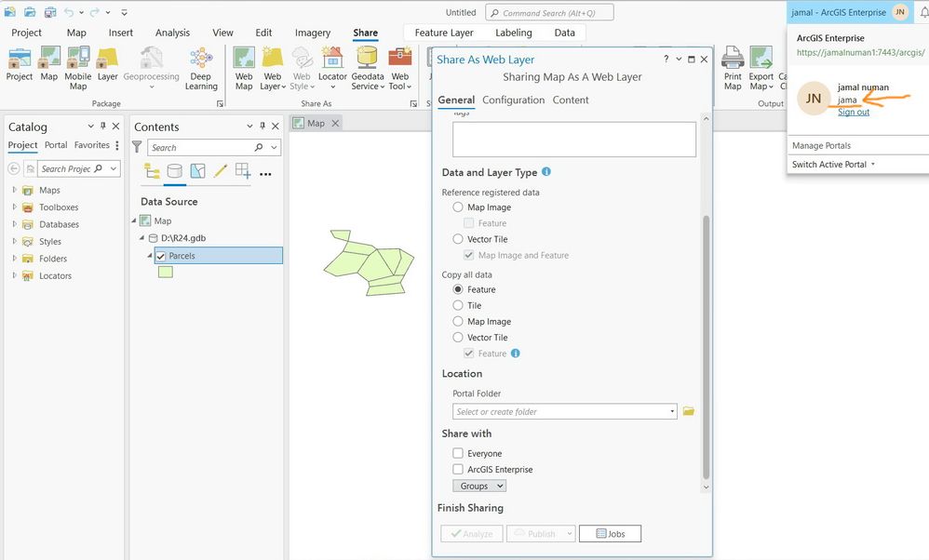Click the Print Map icon
Screen dimensions: 929x560
[x=733, y=58]
